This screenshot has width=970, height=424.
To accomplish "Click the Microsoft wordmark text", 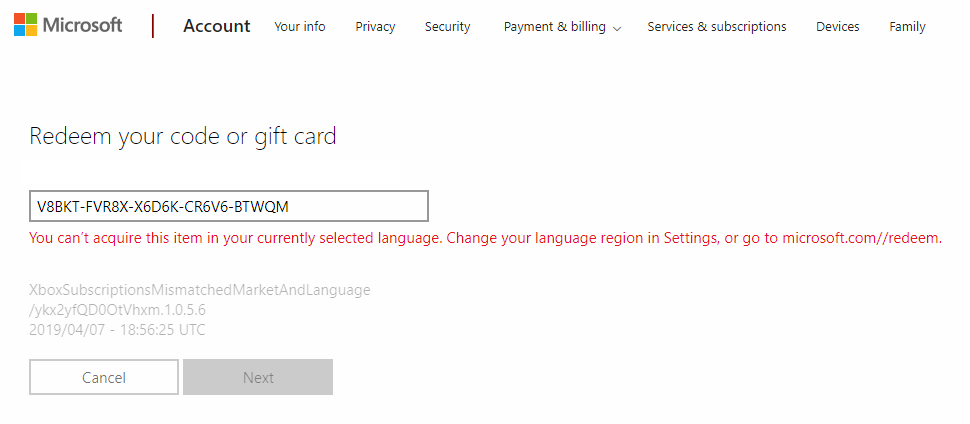I will point(82,25).
